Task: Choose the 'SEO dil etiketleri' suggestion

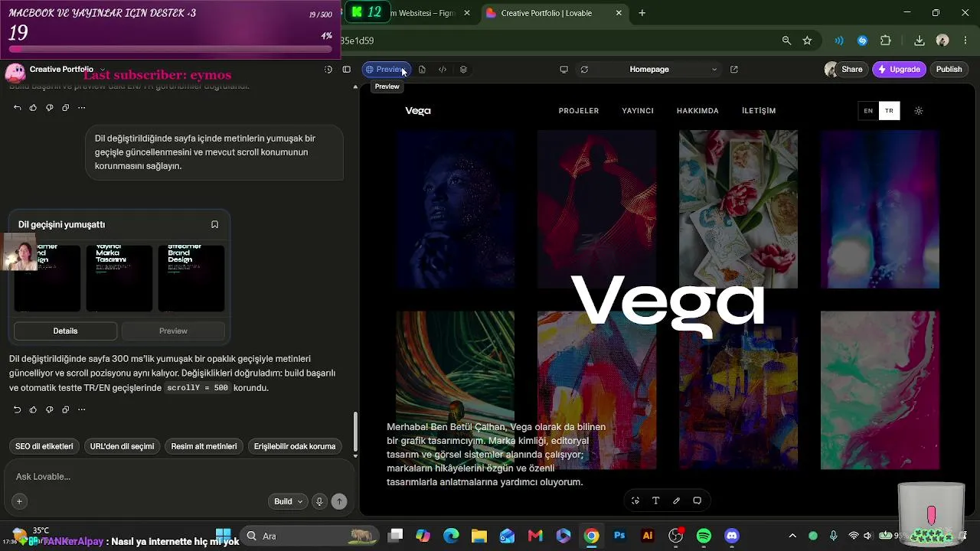Action: (x=44, y=446)
